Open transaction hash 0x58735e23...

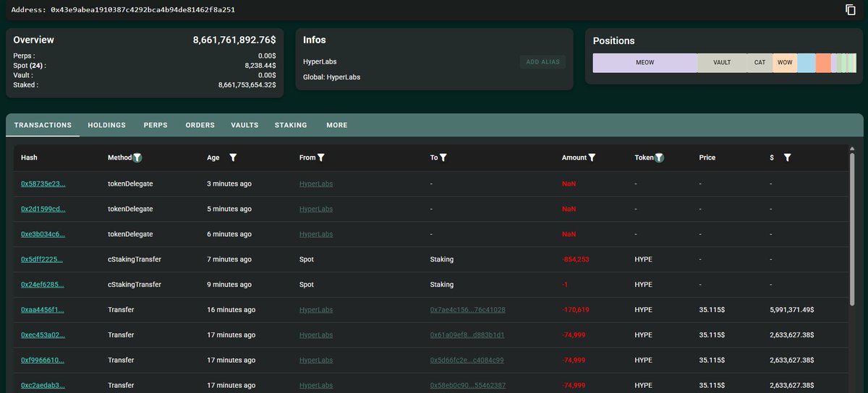coord(43,183)
